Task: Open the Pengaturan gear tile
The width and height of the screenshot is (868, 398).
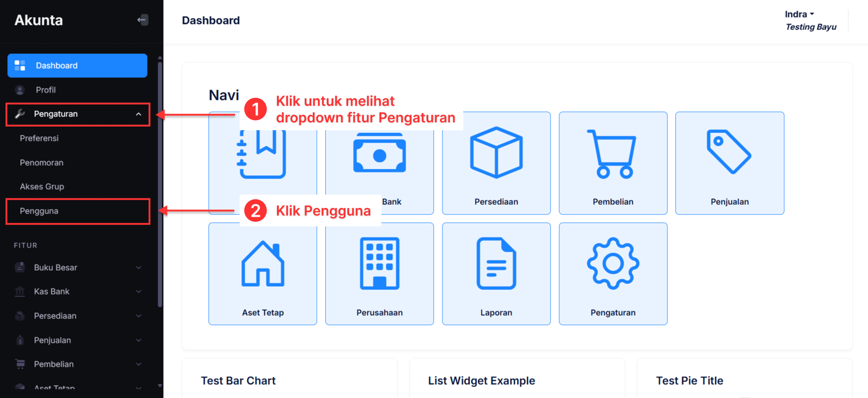Action: pyautogui.click(x=613, y=274)
